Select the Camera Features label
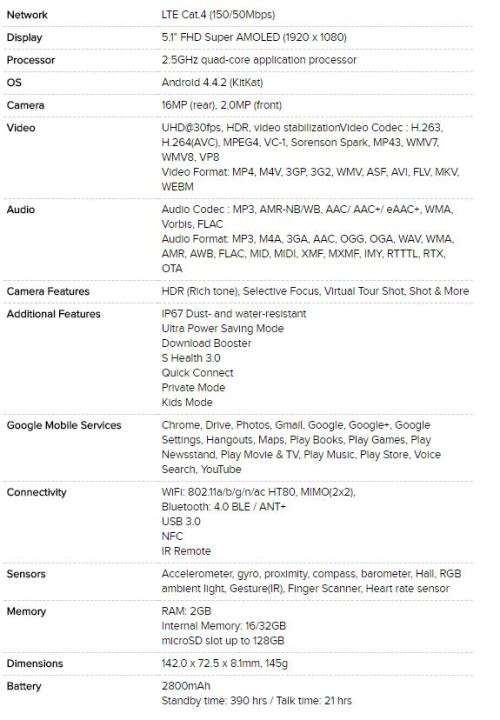500x720 pixels. [x=48, y=291]
